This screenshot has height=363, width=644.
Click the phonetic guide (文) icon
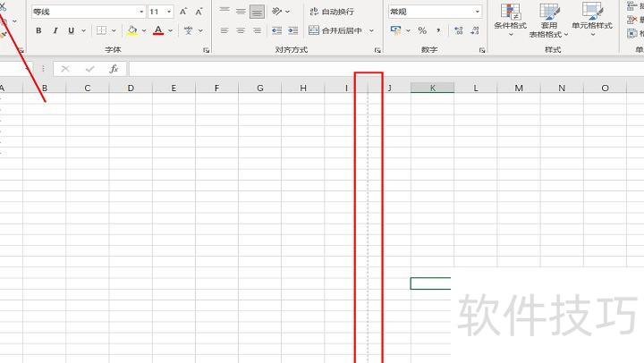click(188, 30)
